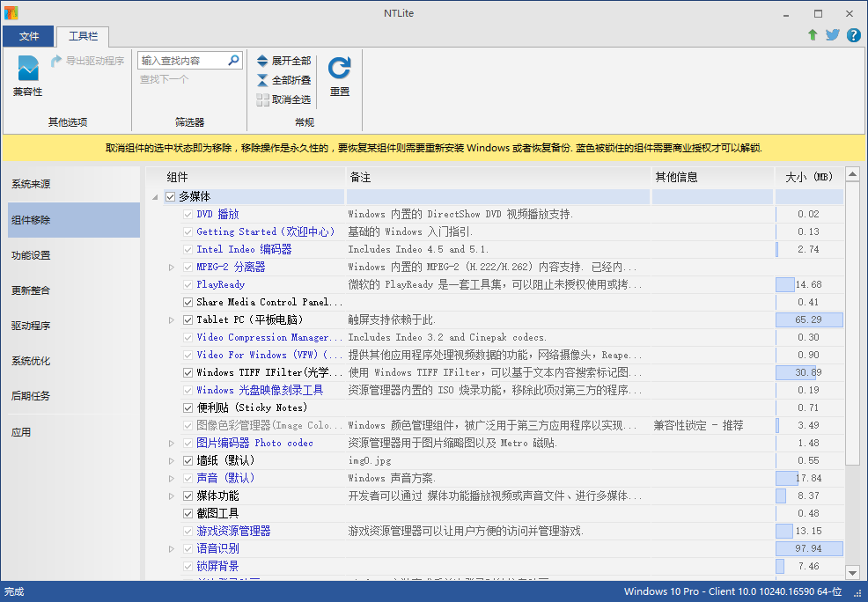Click the 展开全部 expand-all icon
The width and height of the screenshot is (868, 602).
(x=262, y=61)
